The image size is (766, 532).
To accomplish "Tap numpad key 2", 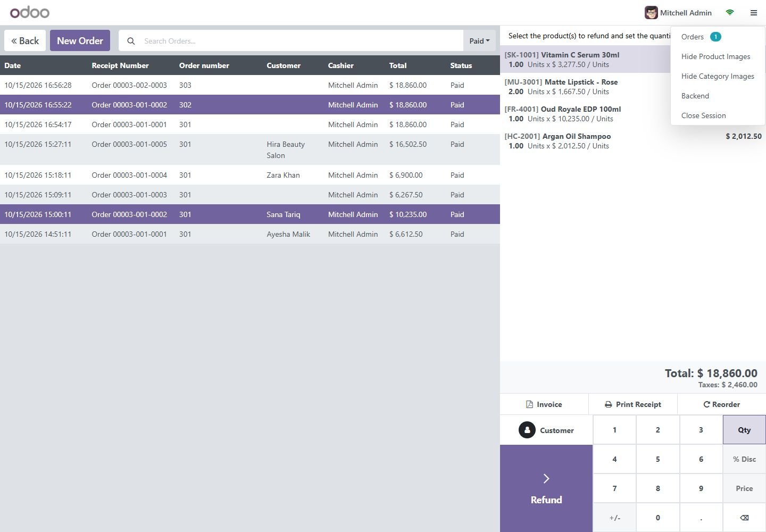I will [x=658, y=430].
